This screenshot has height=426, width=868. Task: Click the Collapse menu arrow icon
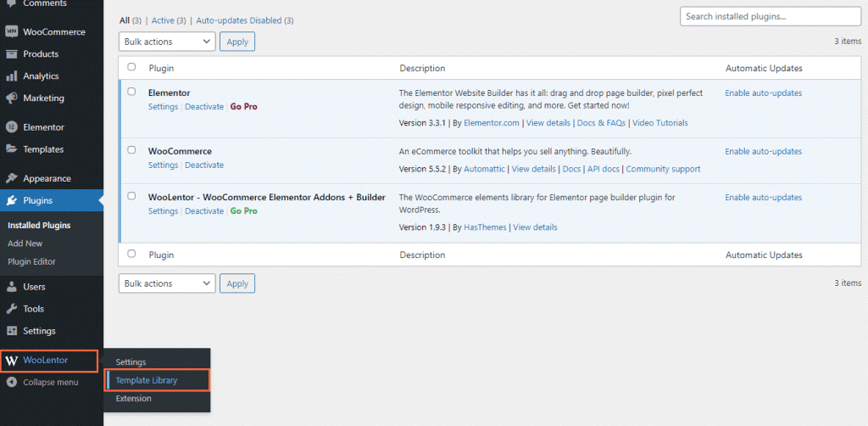coord(11,382)
